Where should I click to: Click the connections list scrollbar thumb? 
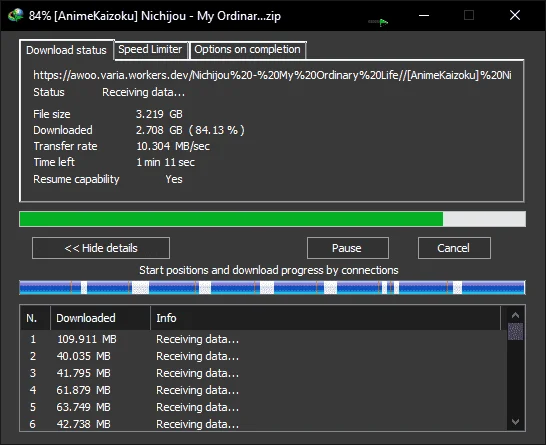pyautogui.click(x=515, y=331)
